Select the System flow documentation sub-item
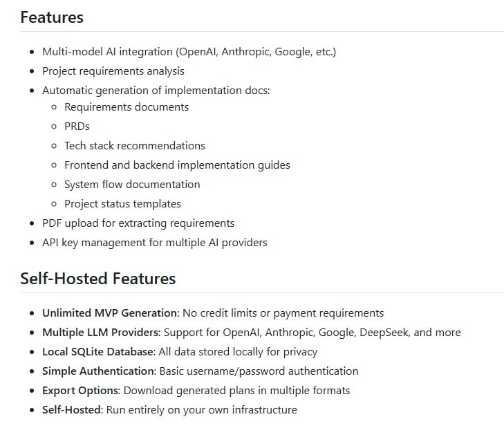 [132, 185]
